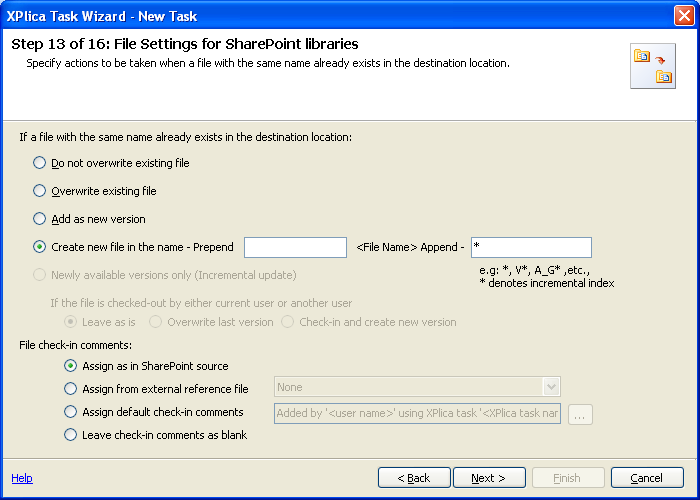Click the default check-in comments text box

tap(417, 413)
